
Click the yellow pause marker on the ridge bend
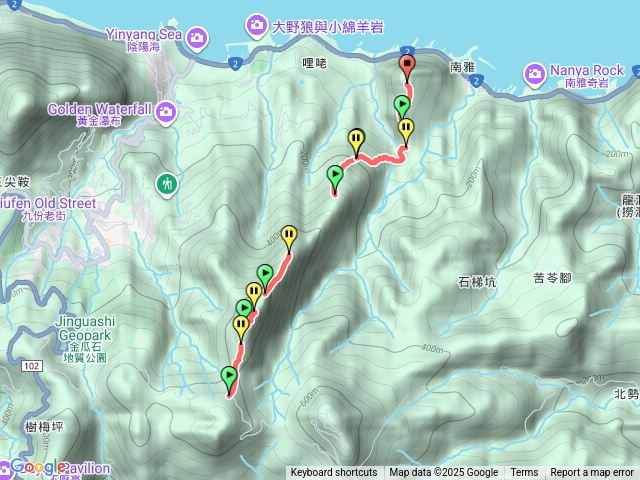pyautogui.click(x=356, y=142)
